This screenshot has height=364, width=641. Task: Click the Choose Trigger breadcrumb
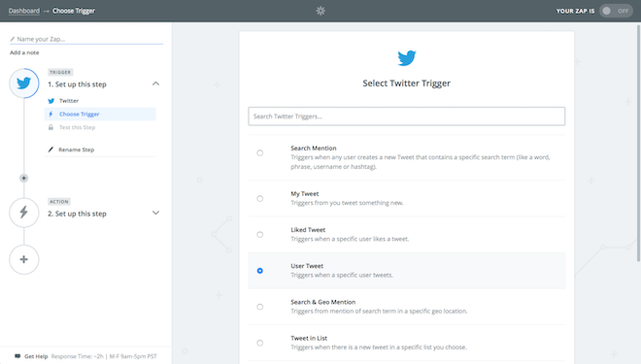tap(74, 11)
